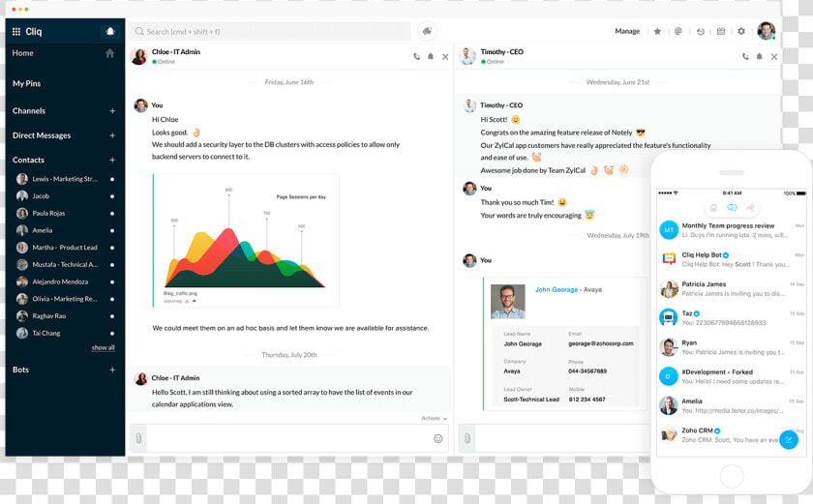Open the Cliq apps grid icon
The height and width of the screenshot is (504, 813).
pos(16,32)
